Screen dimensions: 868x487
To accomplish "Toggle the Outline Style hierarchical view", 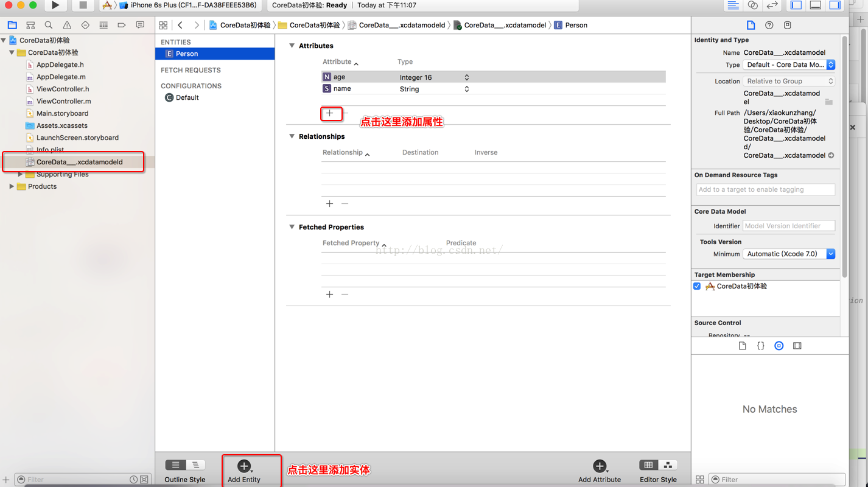I will 195,465.
